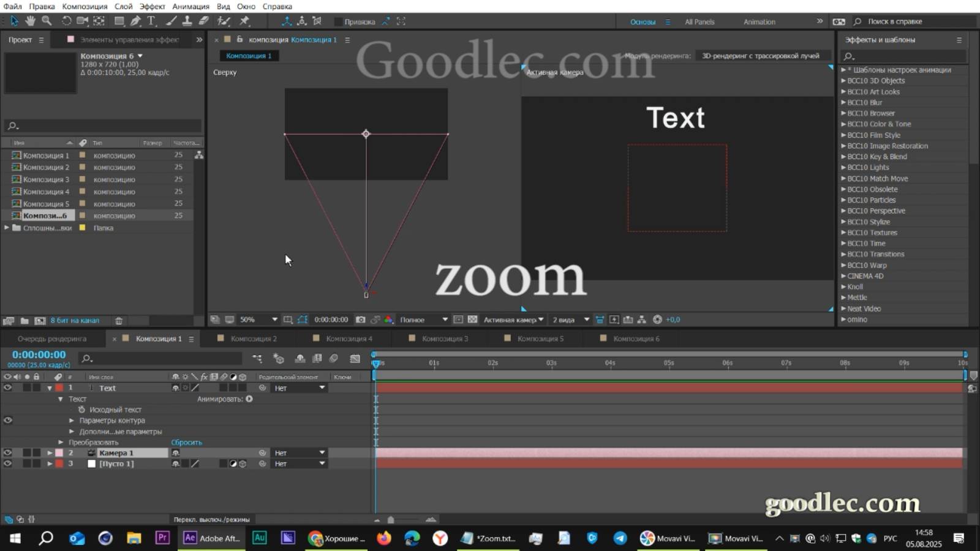This screenshot has width=980, height=551.
Task: Click Сбросить to reset transform properties
Action: pos(187,442)
